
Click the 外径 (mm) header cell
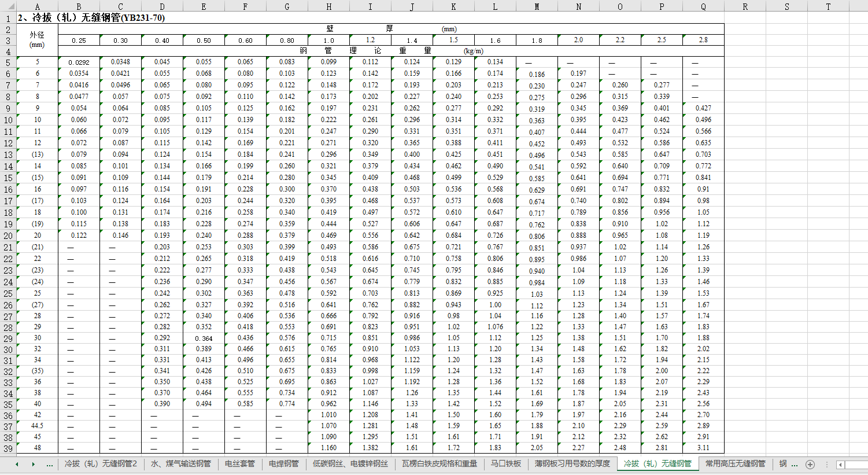click(x=37, y=40)
